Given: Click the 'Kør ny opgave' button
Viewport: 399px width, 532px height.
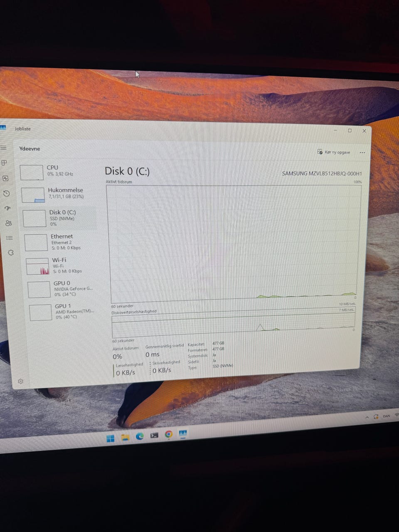Looking at the screenshot, I should click(334, 152).
